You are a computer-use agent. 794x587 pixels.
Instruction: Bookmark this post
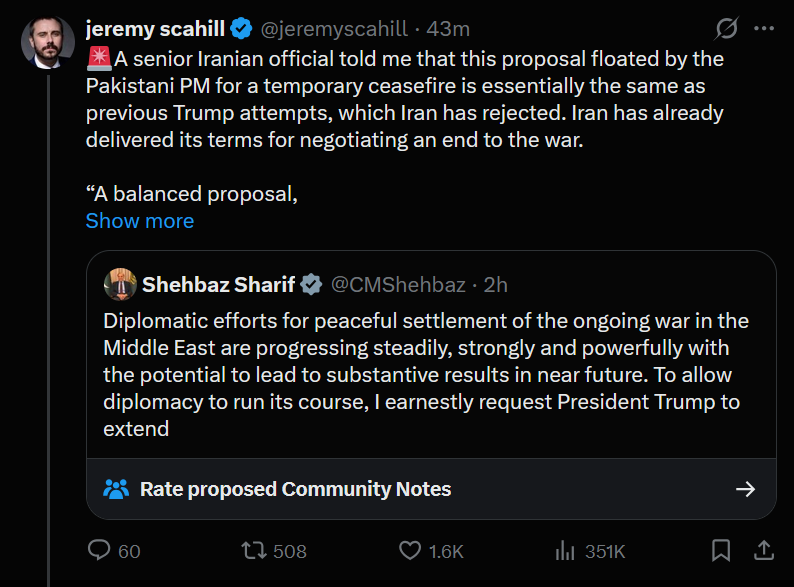[720, 550]
